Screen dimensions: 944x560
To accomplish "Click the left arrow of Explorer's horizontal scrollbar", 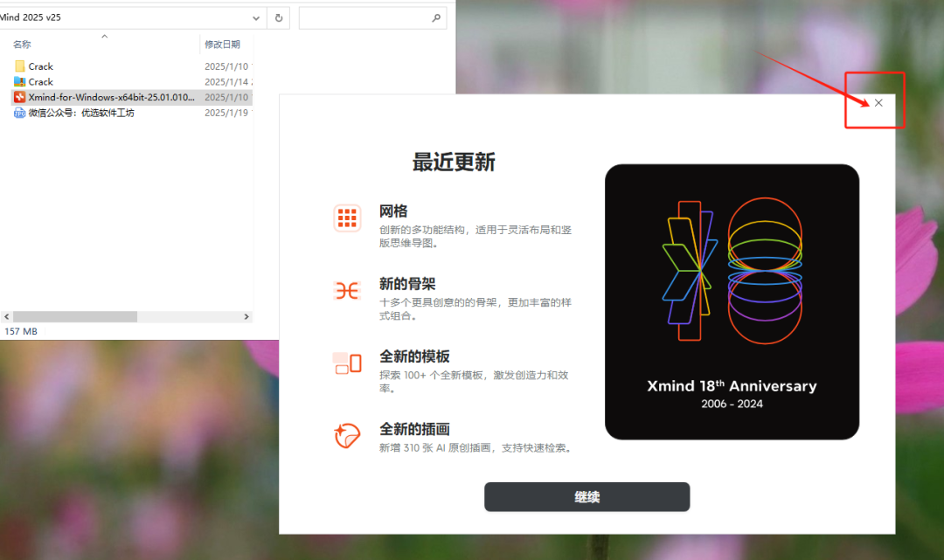I will tap(6, 316).
